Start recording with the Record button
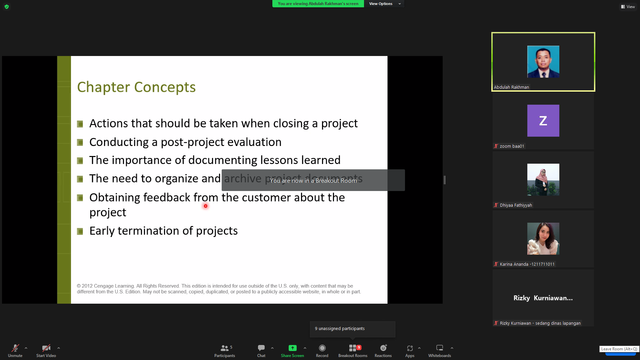 pyautogui.click(x=322, y=350)
